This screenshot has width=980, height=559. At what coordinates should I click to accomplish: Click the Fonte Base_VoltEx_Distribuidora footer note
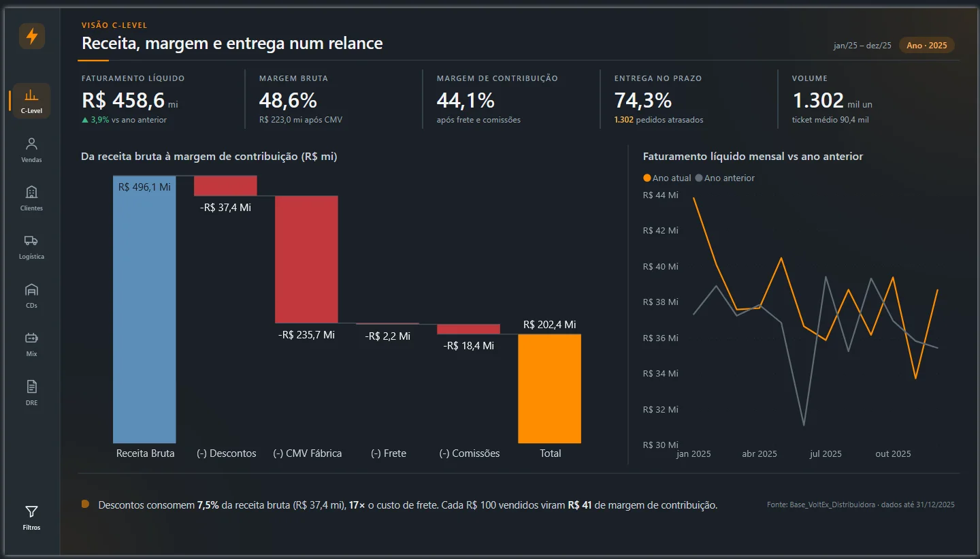coord(860,505)
